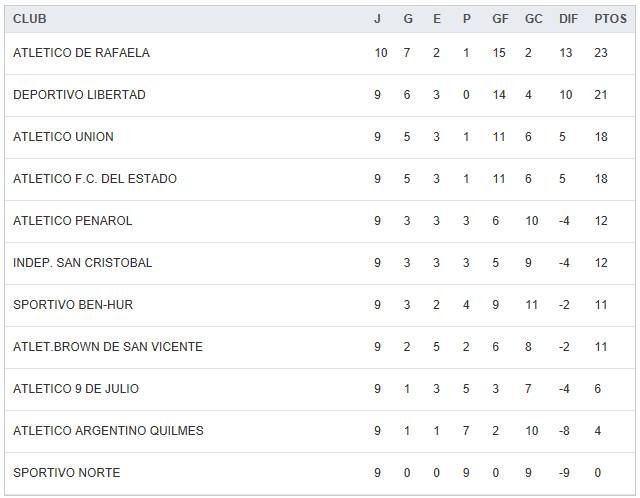Select Sportivo Norte's -9 goal difference cell
The width and height of the screenshot is (640, 498).
click(x=565, y=473)
